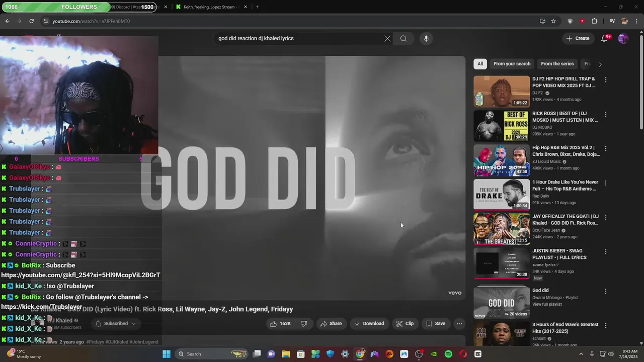Viewport: 644px width, 362px height.
Task: Open the YouTube account avatar menu
Action: pyautogui.click(x=623, y=38)
